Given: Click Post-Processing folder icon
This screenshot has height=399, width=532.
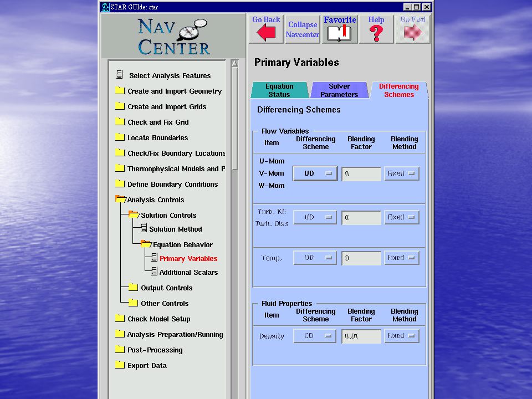Looking at the screenshot, I should click(120, 350).
